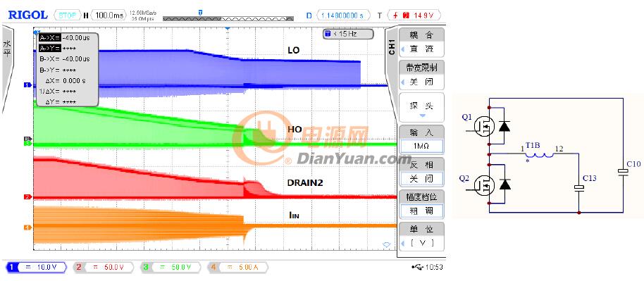Viewport: 644px width, 281px height.
Task: Toggle the 反相 invert setting
Action: coord(422,172)
